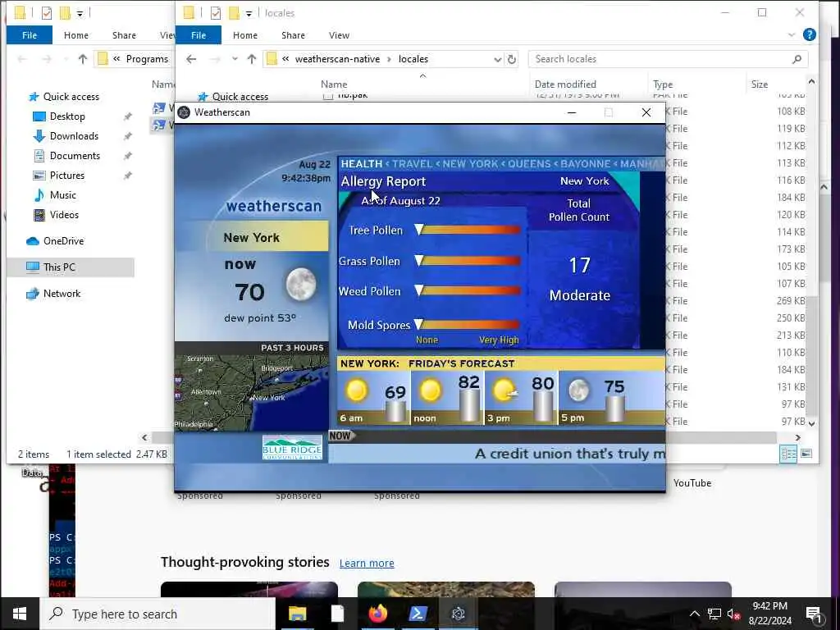
Task: Click the Windows Start button
Action: (20, 614)
